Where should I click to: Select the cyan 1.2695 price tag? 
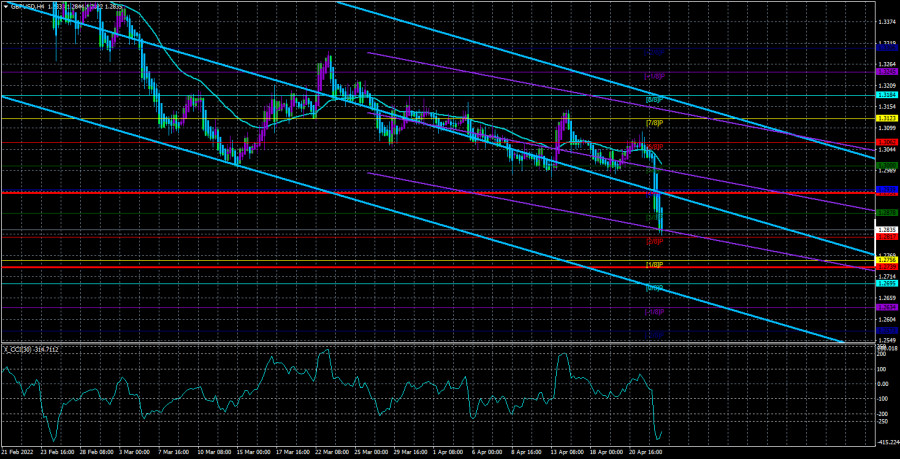(887, 284)
